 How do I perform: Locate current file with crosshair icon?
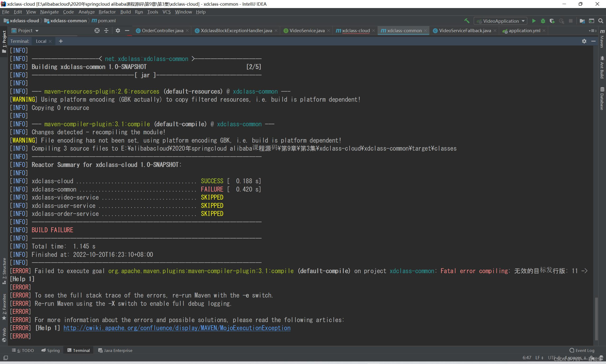coord(97,31)
